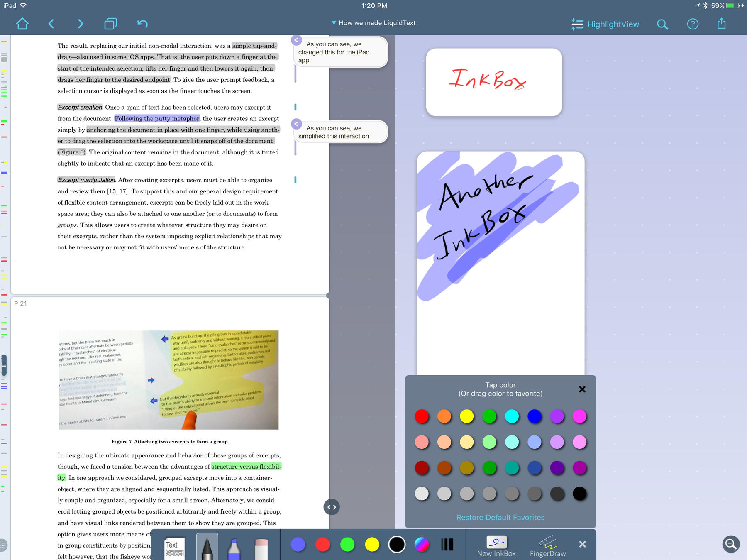Open the multi-document windows icon
Viewport: 747px width, 560px height.
110,24
